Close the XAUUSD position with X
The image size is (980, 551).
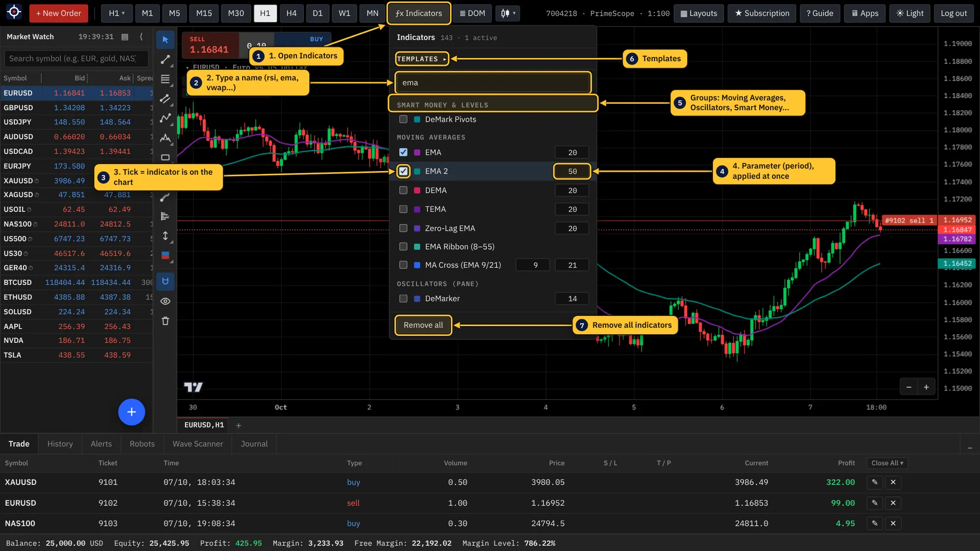click(893, 482)
